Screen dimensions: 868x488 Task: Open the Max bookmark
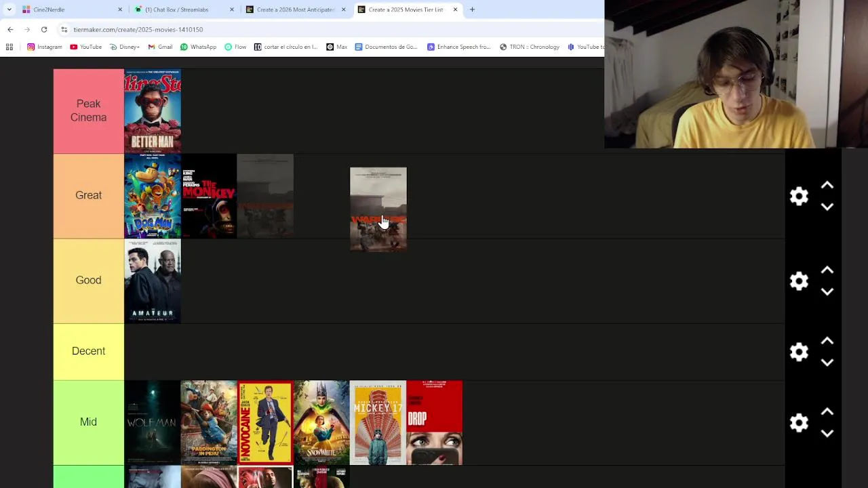pyautogui.click(x=337, y=47)
